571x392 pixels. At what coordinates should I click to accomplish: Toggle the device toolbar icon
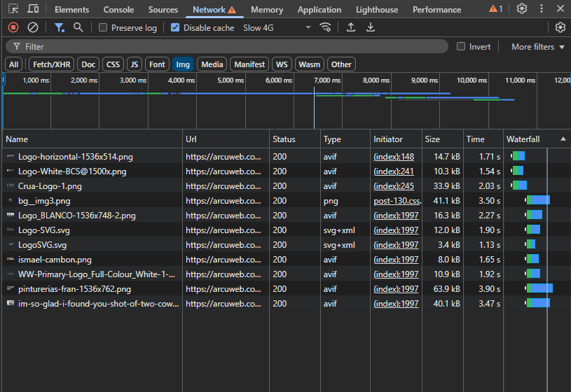(33, 9)
